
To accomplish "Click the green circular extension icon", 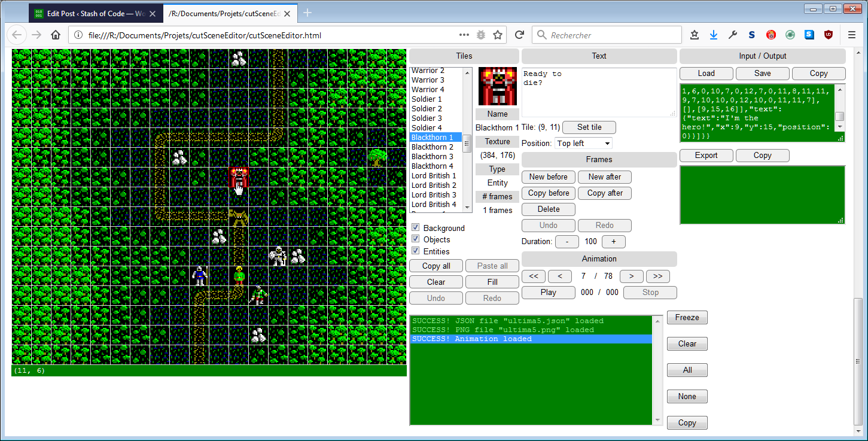I will tap(790, 35).
